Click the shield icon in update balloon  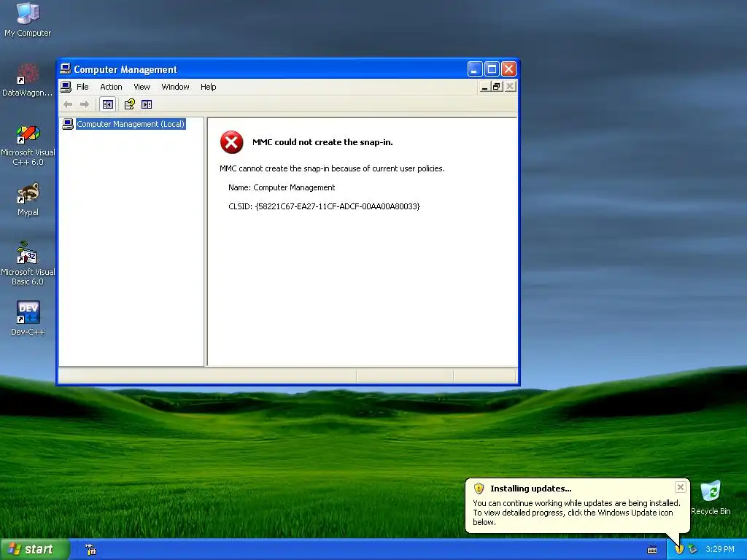[x=479, y=489]
